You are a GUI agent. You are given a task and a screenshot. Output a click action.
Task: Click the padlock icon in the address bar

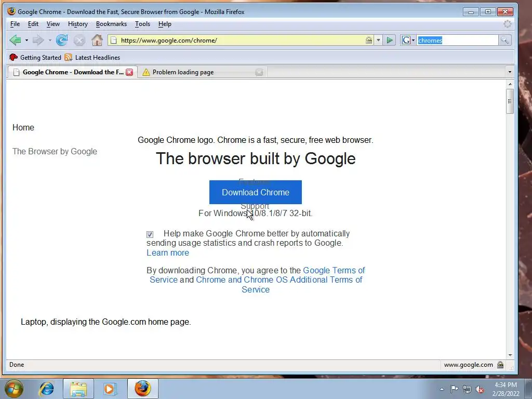coord(369,40)
